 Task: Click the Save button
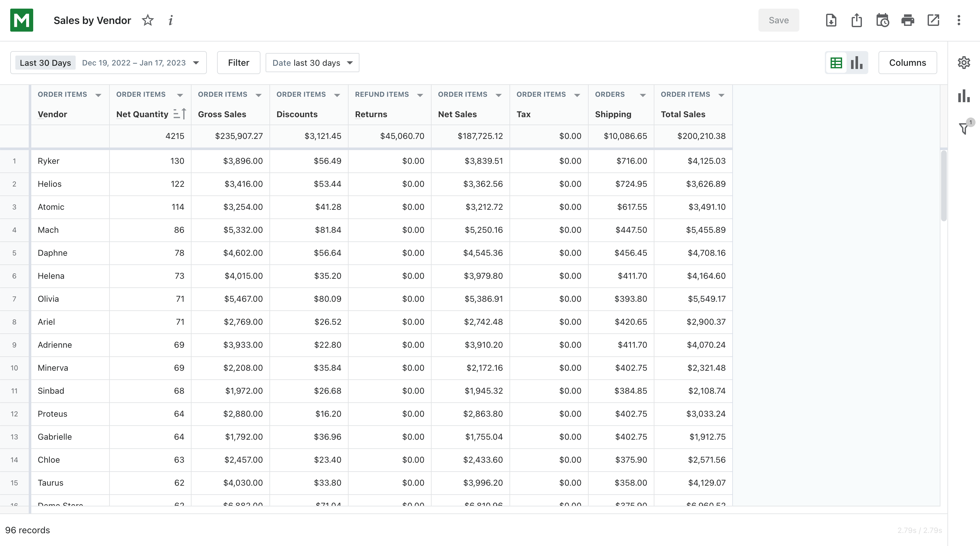778,20
